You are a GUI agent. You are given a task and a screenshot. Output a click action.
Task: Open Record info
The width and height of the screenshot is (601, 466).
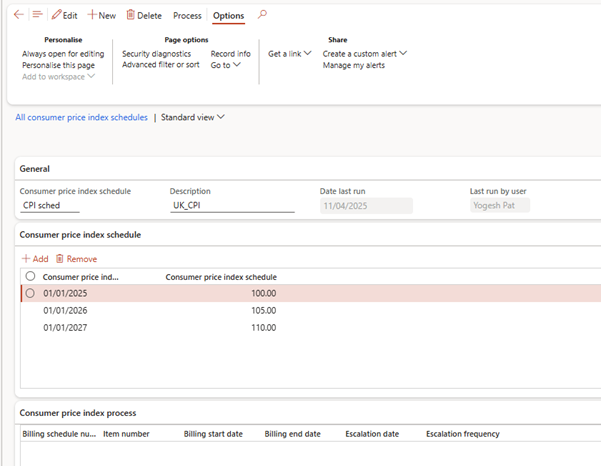(x=230, y=54)
